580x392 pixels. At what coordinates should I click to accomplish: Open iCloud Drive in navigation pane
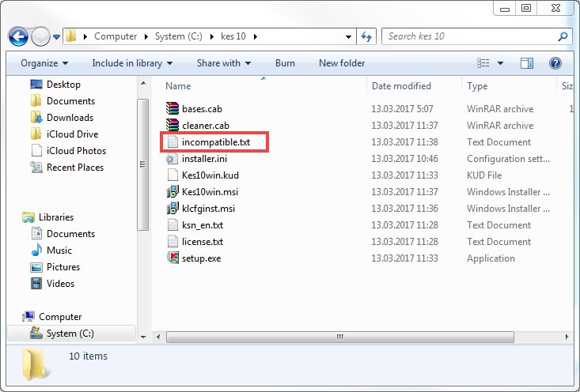click(64, 134)
